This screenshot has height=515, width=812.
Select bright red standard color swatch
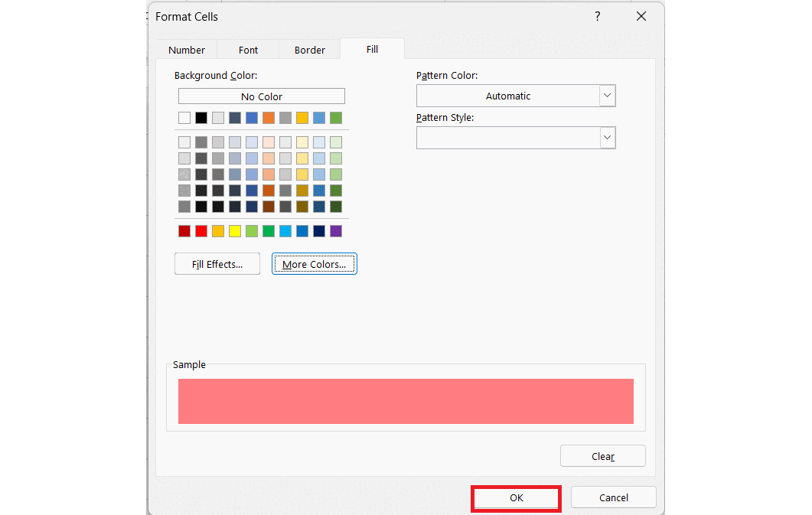201,231
